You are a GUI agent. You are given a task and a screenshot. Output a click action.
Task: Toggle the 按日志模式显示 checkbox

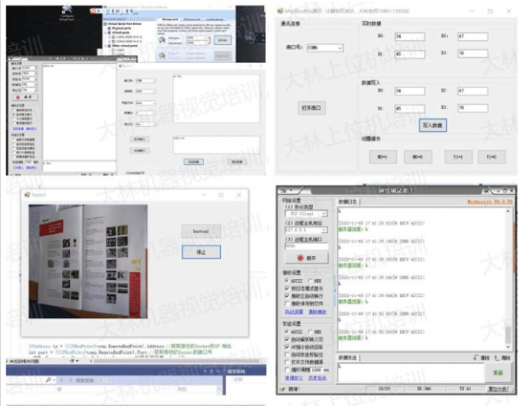287,288
